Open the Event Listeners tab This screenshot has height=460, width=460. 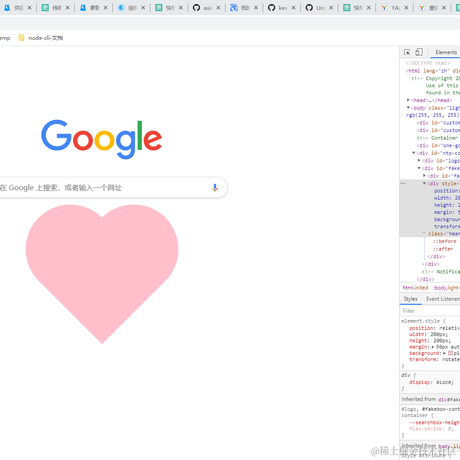click(x=443, y=299)
